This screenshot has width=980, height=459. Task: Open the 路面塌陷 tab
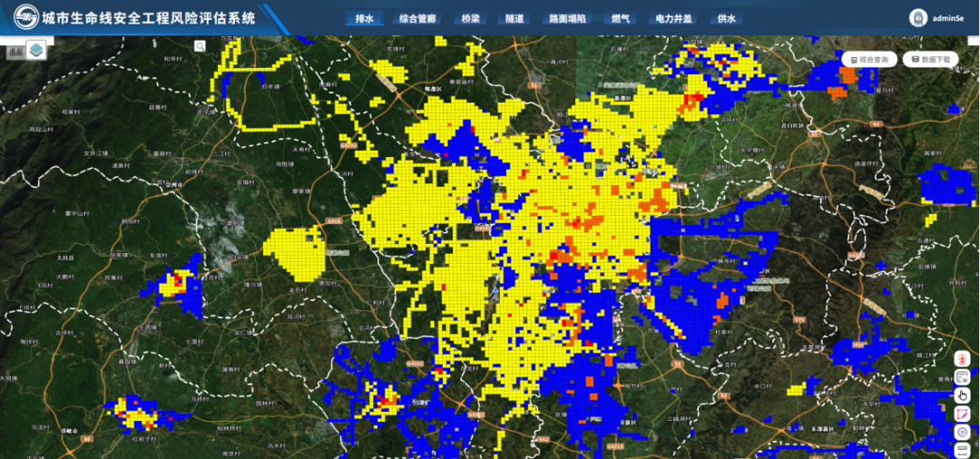567,18
